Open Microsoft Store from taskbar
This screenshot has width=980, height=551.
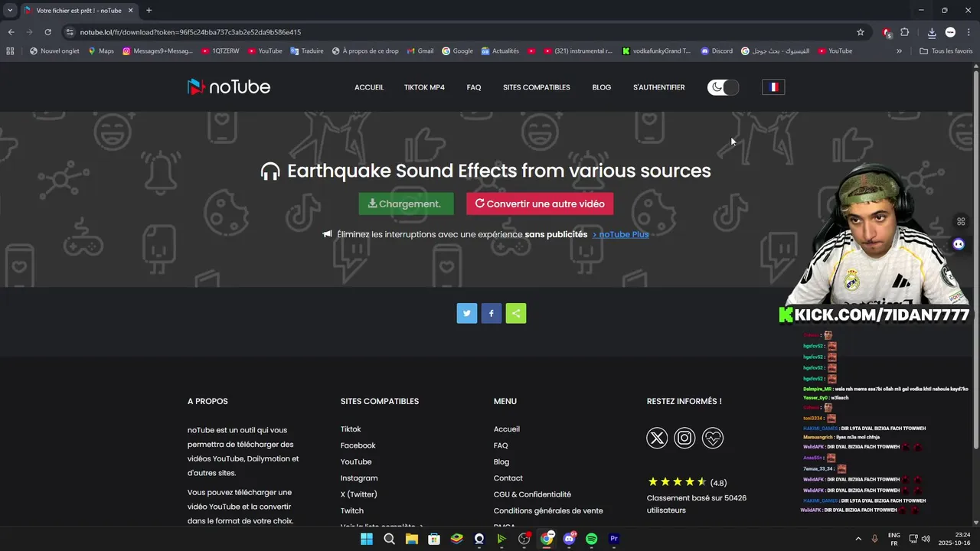(434, 539)
